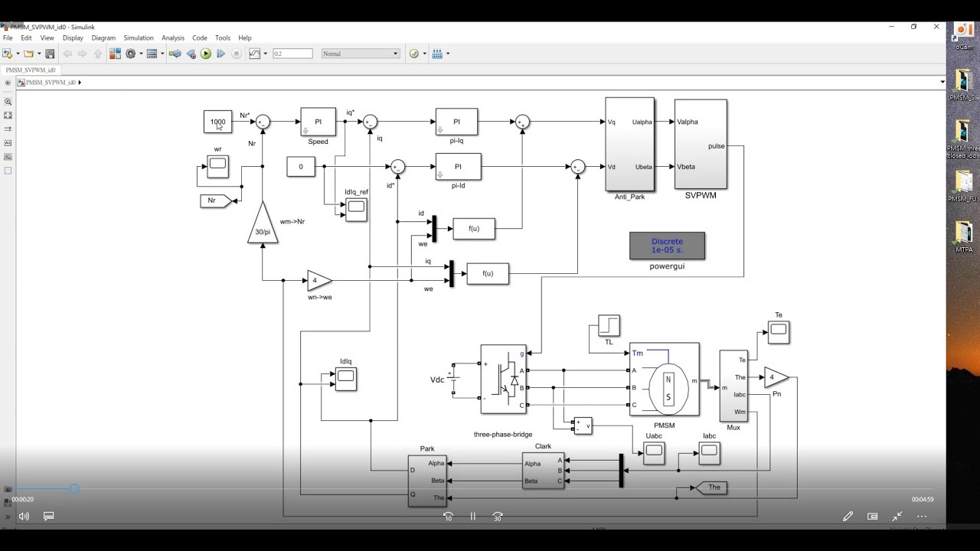Open the Analysis menu
The width and height of the screenshot is (980, 551).
(x=173, y=37)
